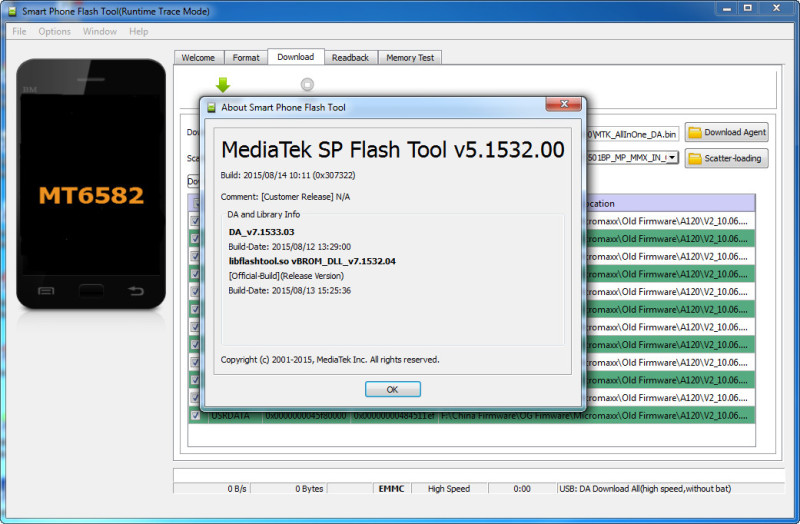This screenshot has width=800, height=524.
Task: Click the Copyright 2001-2015 MediaTek line
Action: click(330, 360)
